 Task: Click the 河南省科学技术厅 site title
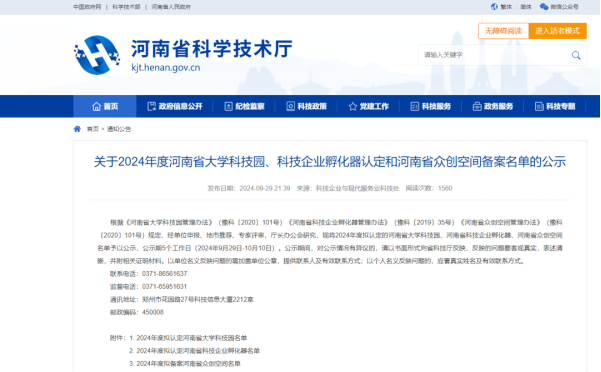[212, 49]
